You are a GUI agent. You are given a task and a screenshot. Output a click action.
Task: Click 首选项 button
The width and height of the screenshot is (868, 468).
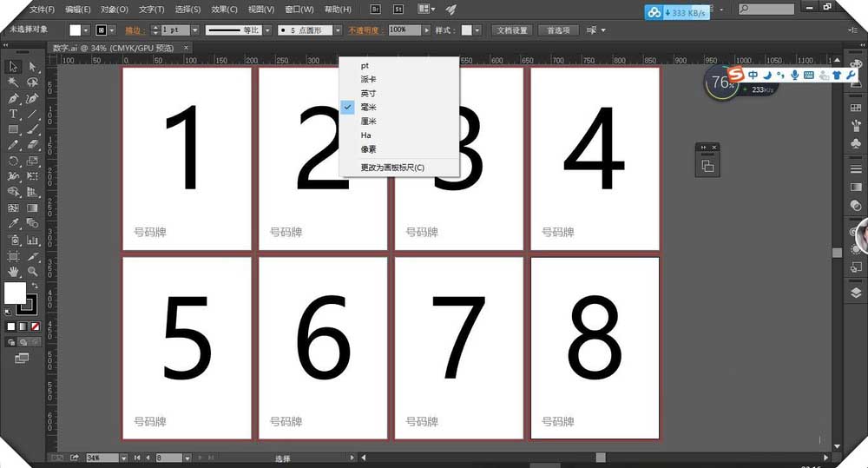558,30
